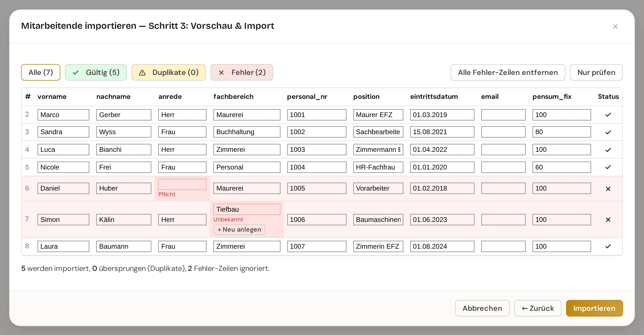
Task: Click the checkmark status in Nicole Frei row
Action: pos(608,167)
